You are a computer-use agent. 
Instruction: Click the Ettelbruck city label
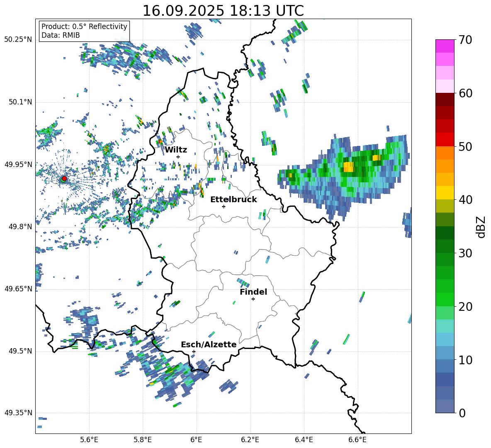pos(233,199)
